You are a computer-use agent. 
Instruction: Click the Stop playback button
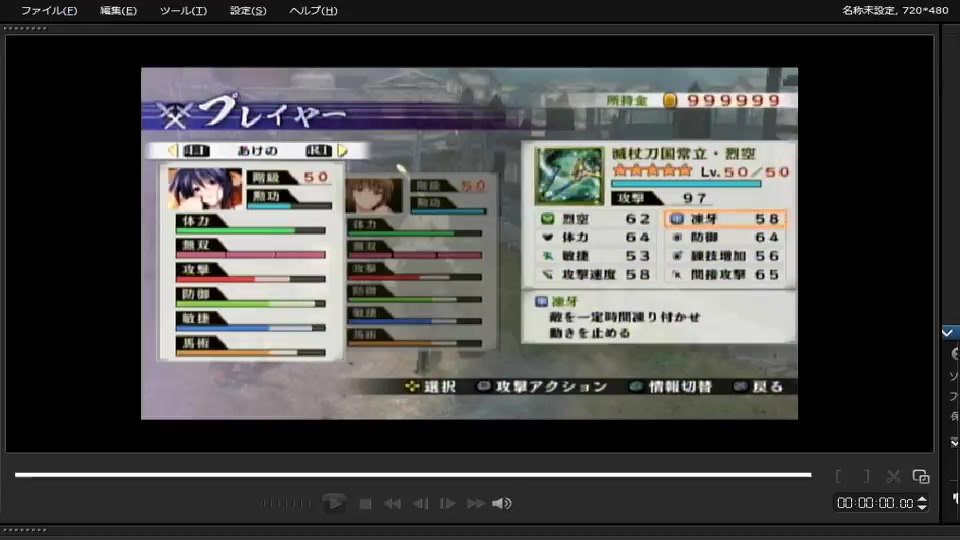coord(366,504)
